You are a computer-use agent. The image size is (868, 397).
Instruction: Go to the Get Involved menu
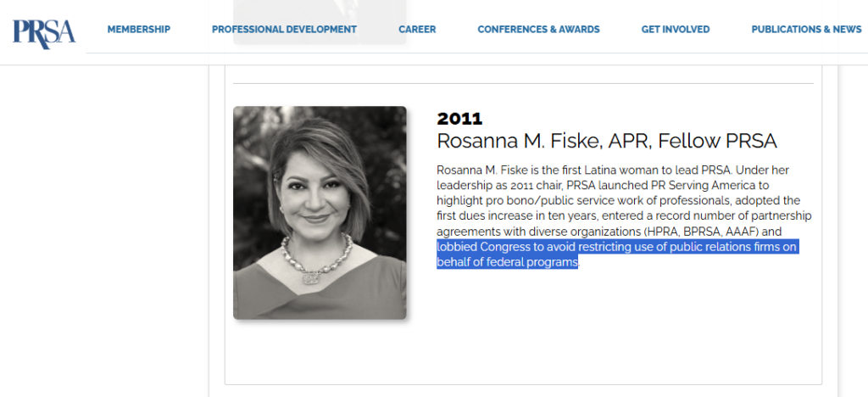click(675, 30)
